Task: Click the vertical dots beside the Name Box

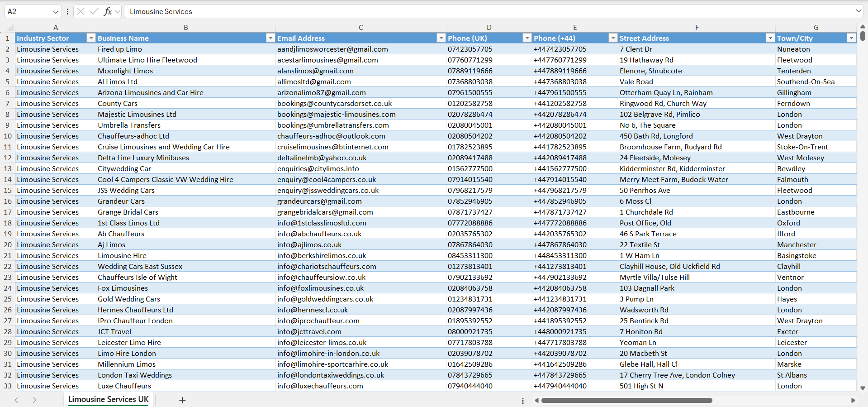Action: pos(67,12)
